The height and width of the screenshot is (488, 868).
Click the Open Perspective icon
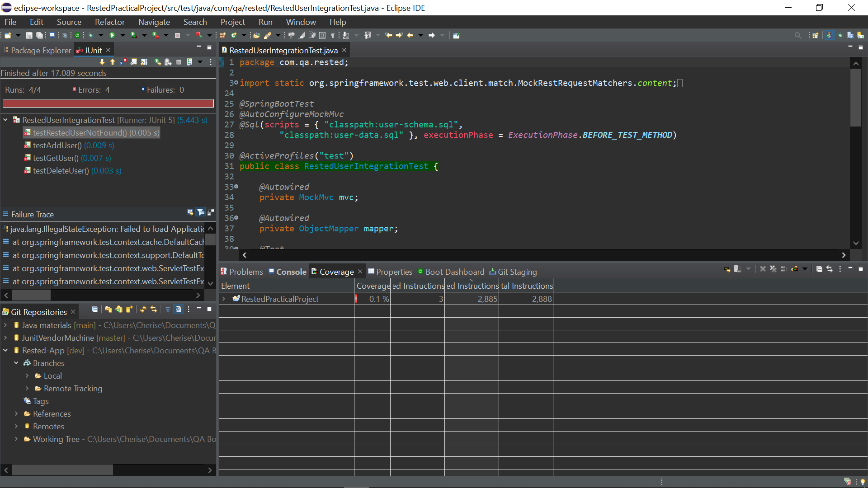point(816,35)
